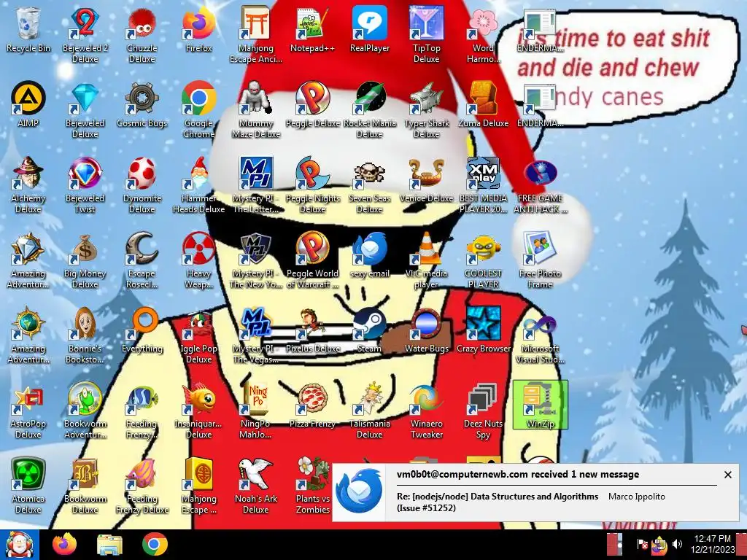The width and height of the screenshot is (747, 560).
Task: Close the Thunderbird new message notification
Action: click(727, 475)
